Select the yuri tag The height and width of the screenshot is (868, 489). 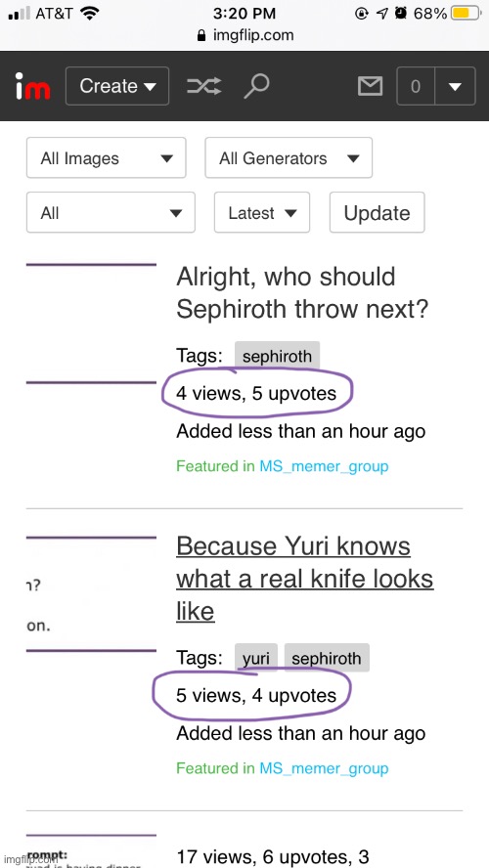(256, 658)
